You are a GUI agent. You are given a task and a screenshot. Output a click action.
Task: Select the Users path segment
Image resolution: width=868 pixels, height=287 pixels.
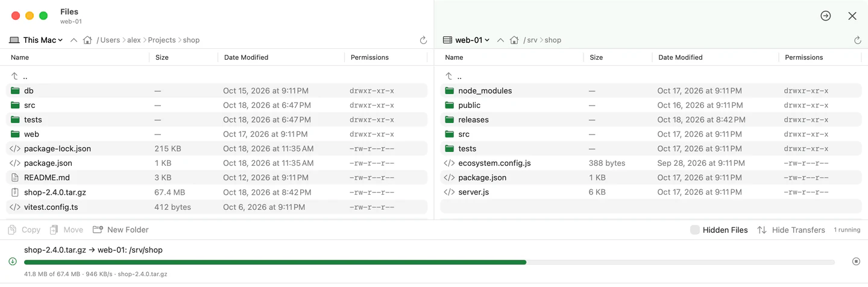click(x=110, y=40)
